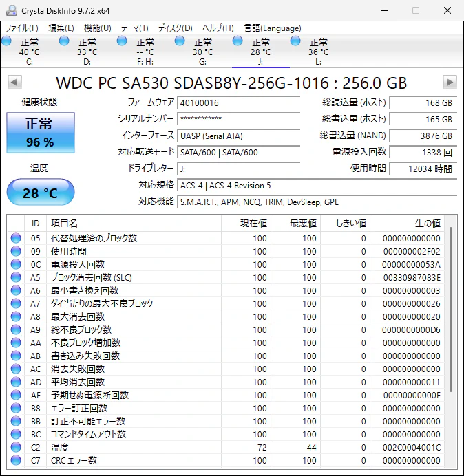
Task: Click the status orb for attribute A7
Action: [x=16, y=303]
